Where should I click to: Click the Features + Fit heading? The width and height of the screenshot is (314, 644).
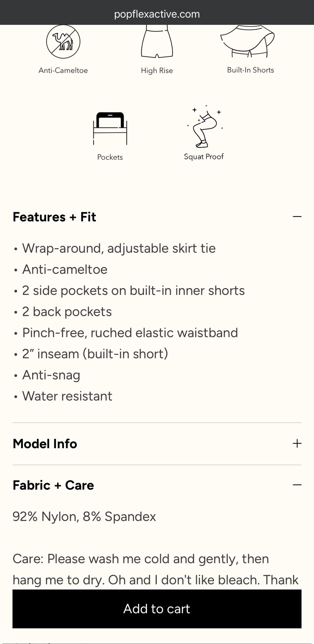(x=54, y=217)
